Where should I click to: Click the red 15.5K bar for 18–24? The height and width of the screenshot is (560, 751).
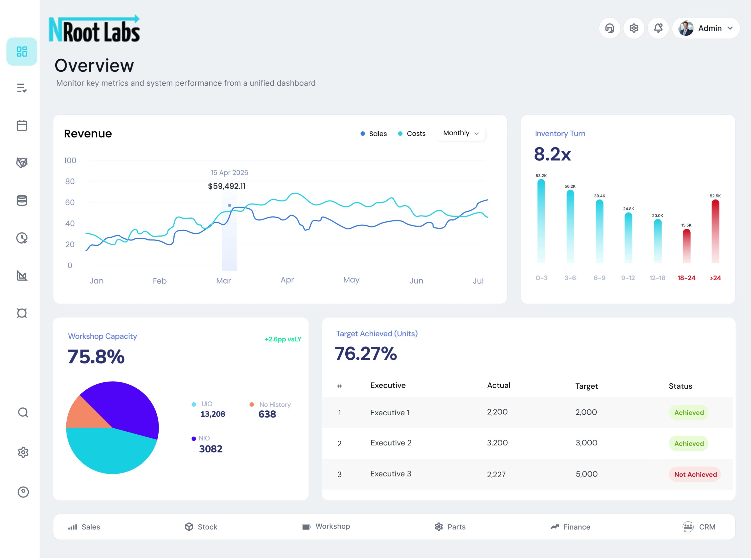click(686, 246)
